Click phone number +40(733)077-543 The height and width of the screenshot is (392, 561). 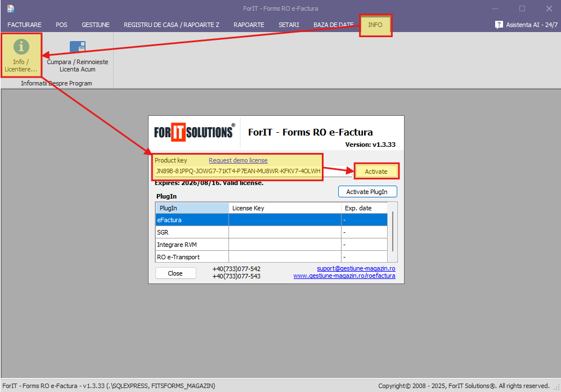236,276
